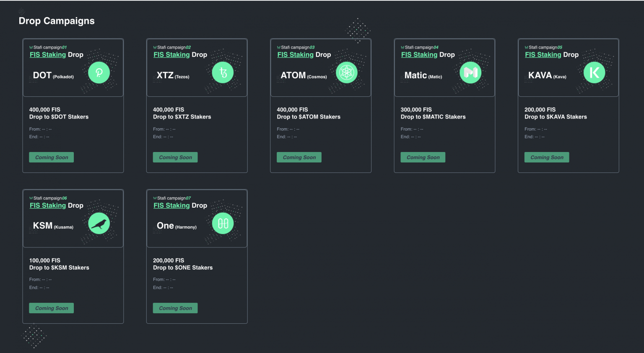Viewport: 644px width, 353px height.
Task: Click the Stafi campaign03 label
Action: point(298,47)
